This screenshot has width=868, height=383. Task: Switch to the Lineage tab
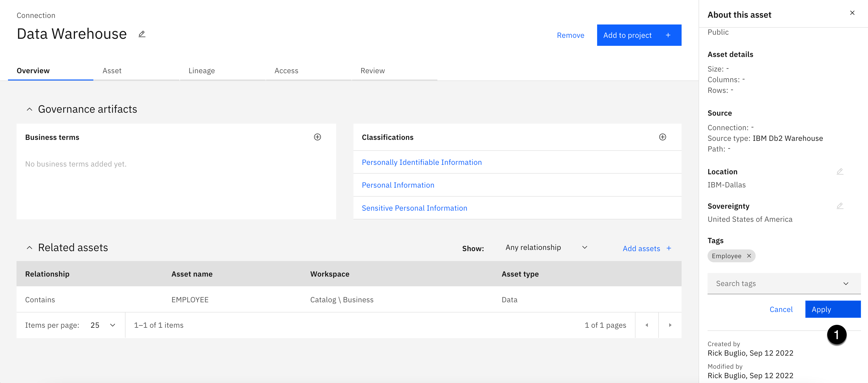201,71
